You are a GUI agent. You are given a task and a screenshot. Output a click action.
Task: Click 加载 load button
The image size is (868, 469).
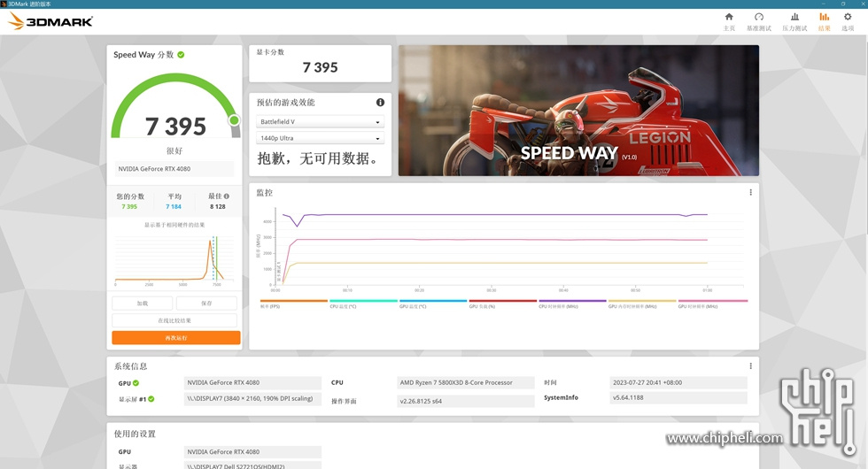[143, 303]
